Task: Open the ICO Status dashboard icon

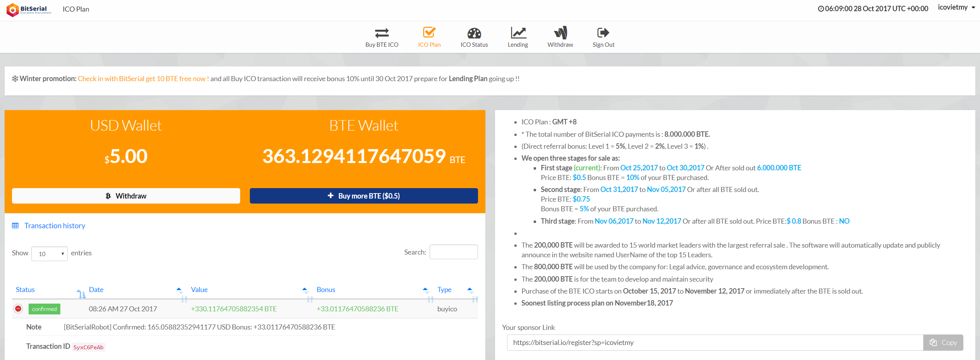Action: 474,33
